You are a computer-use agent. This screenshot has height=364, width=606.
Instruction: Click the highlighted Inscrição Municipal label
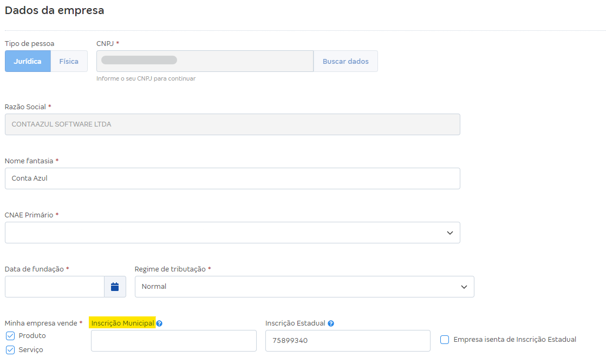(122, 323)
